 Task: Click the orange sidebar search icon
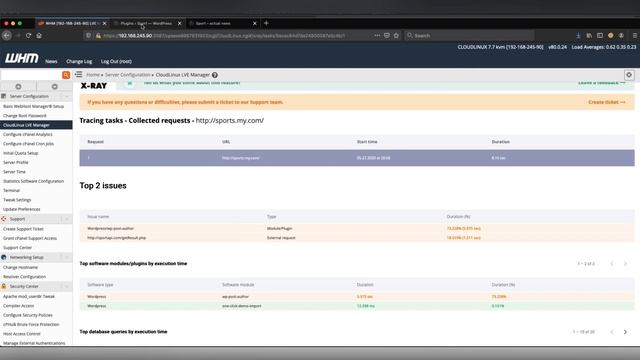[66, 75]
